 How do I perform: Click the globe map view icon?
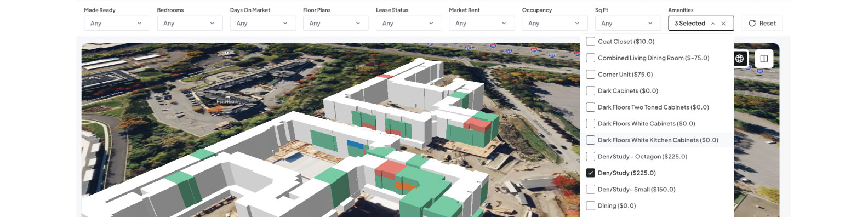[739, 59]
